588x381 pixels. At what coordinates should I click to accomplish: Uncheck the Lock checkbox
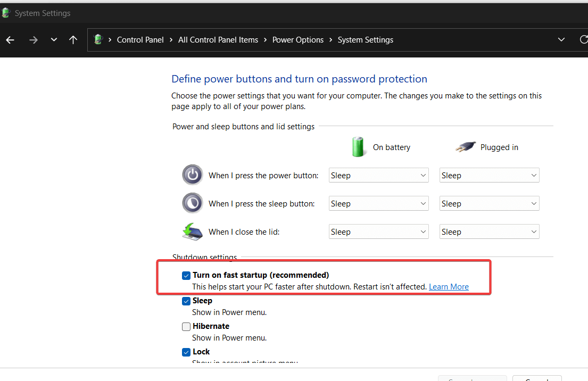pyautogui.click(x=186, y=352)
